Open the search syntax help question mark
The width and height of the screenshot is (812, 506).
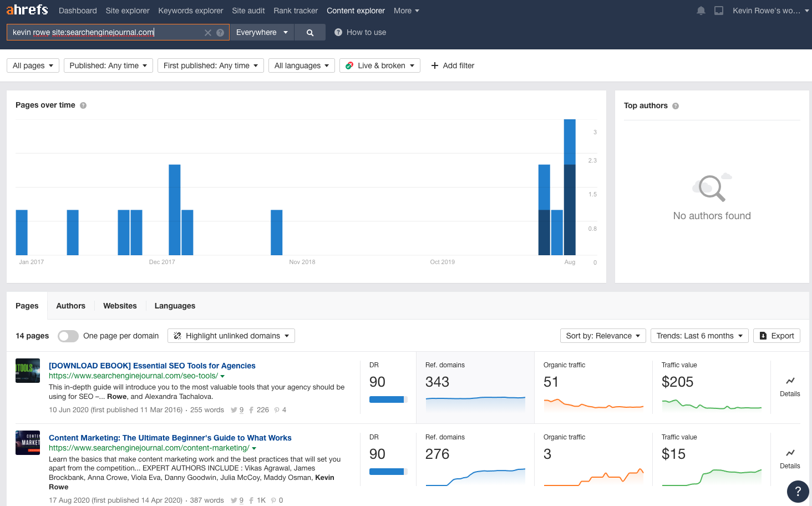[x=220, y=33]
